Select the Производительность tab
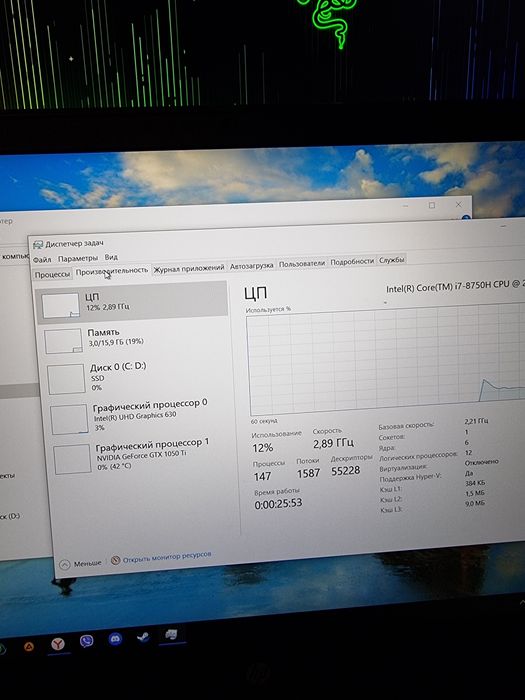 [x=112, y=271]
